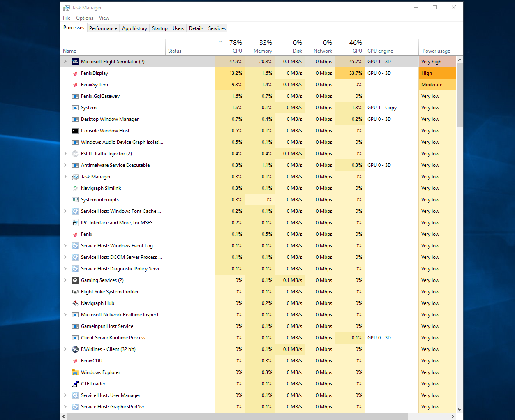Viewport: 515px width, 420px height.
Task: Expand the FSLTL Traffic Injector (2) group
Action: click(65, 154)
